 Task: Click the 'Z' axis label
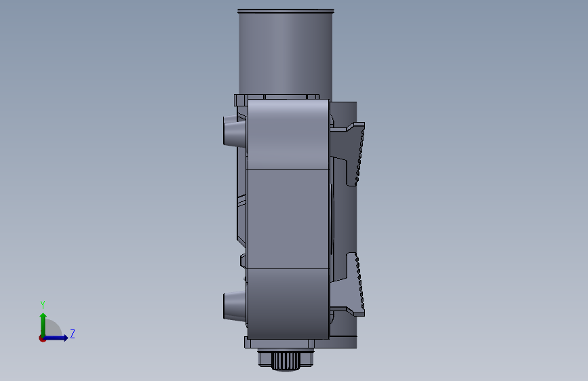[73, 334]
